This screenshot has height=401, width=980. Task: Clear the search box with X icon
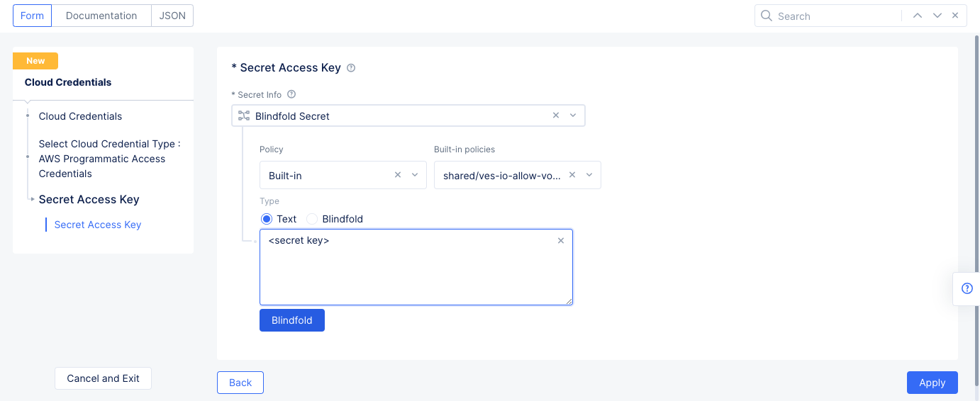pos(955,16)
